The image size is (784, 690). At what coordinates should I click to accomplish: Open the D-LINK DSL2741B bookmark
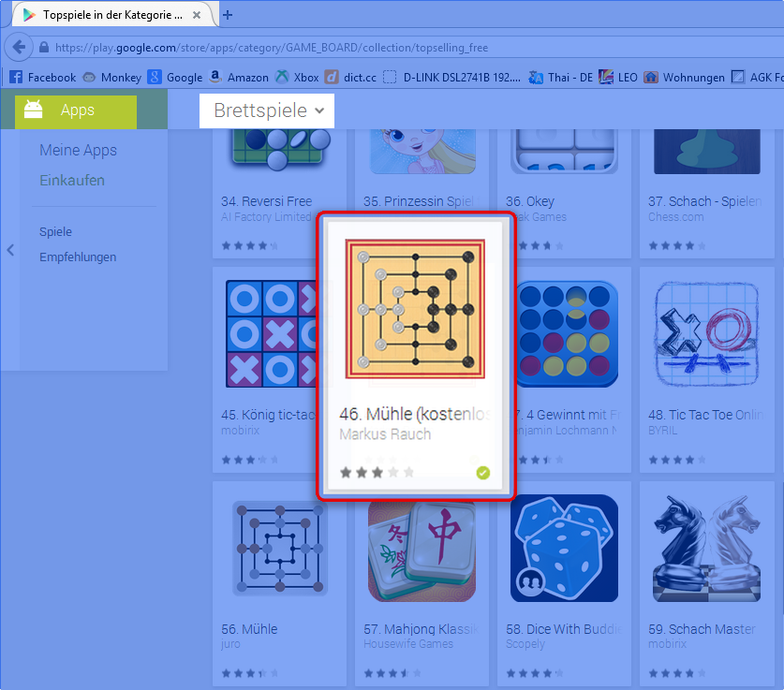[452, 78]
